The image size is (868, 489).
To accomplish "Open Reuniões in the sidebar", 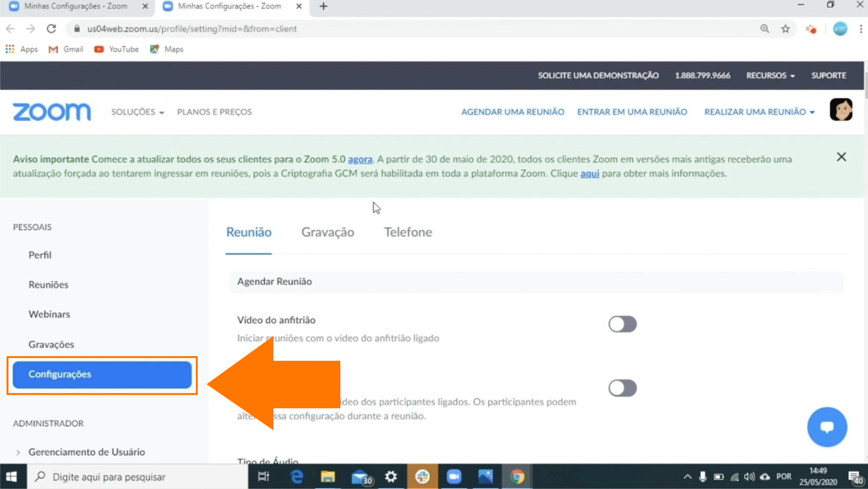I will click(x=49, y=284).
